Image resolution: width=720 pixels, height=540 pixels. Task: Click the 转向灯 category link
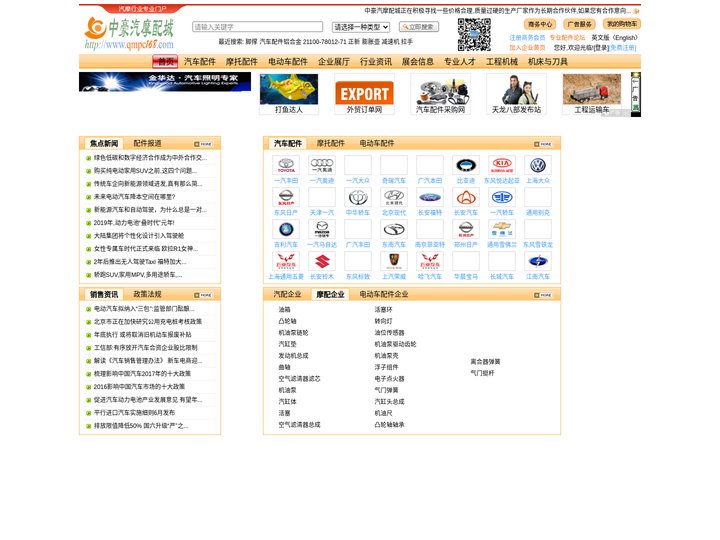(383, 321)
